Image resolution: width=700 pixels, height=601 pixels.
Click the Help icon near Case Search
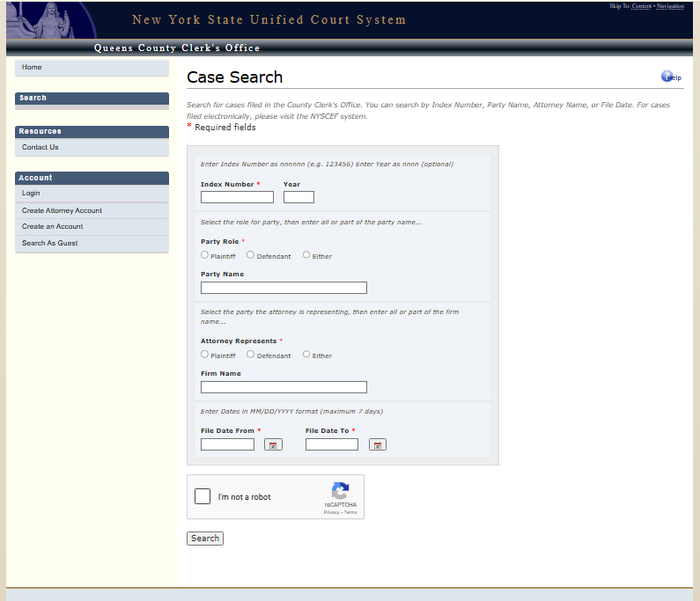click(x=668, y=77)
